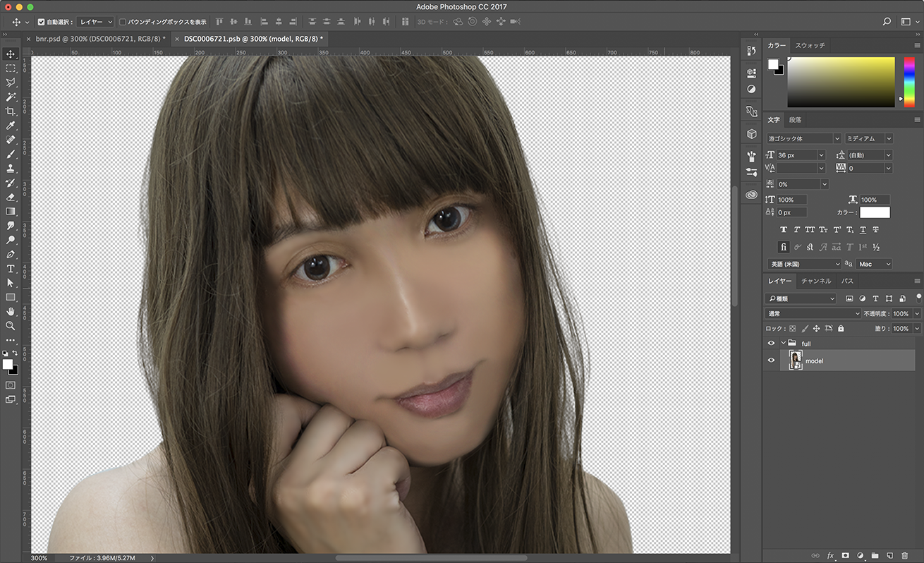Open the レイヤー auto-select dropdown
This screenshot has width=924, height=563.
95,23
